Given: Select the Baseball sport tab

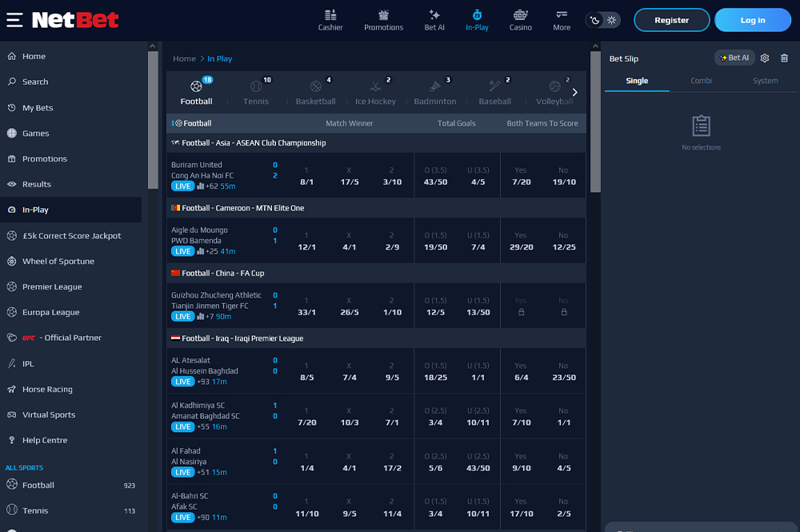Looking at the screenshot, I should pyautogui.click(x=495, y=92).
